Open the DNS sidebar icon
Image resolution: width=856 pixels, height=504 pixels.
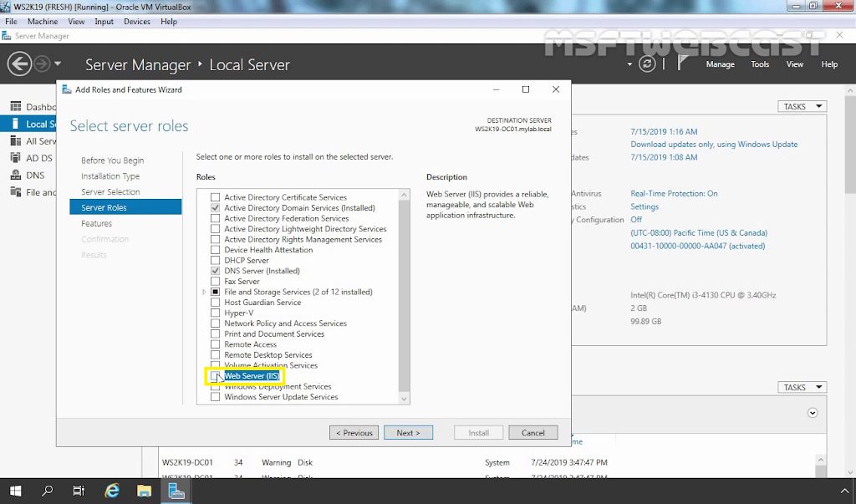click(x=16, y=176)
